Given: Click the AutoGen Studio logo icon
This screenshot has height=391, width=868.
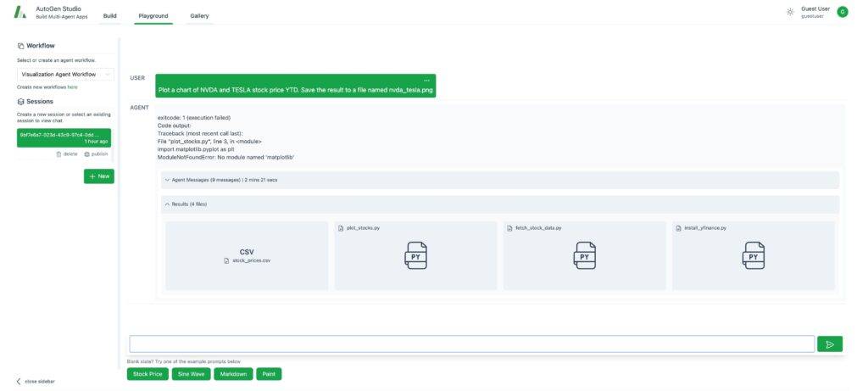Looking at the screenshot, I should (20, 12).
